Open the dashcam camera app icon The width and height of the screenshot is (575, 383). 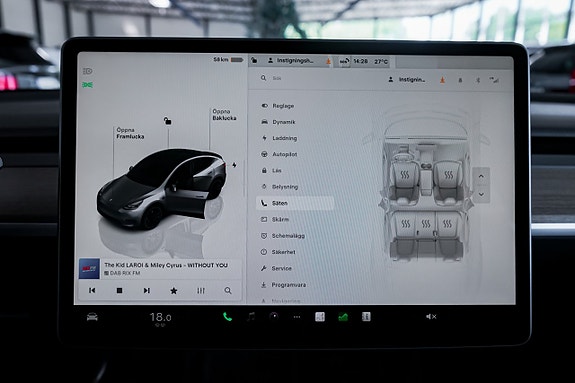(274, 317)
